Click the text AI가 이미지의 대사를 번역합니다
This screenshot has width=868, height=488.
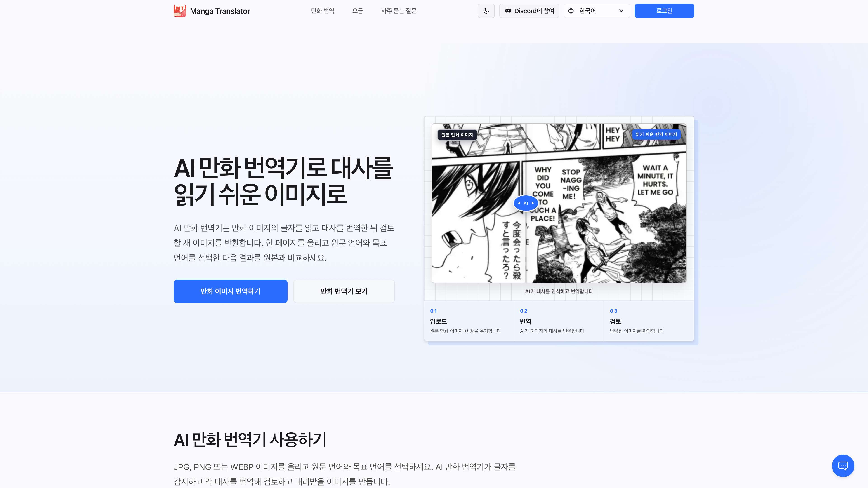tap(552, 331)
